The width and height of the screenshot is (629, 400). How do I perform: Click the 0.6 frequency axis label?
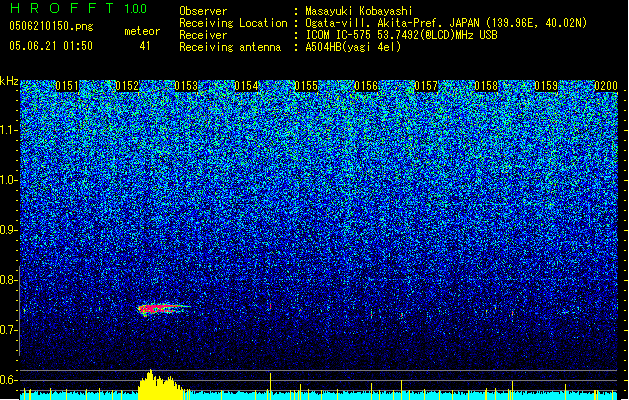pyautogui.click(x=8, y=380)
